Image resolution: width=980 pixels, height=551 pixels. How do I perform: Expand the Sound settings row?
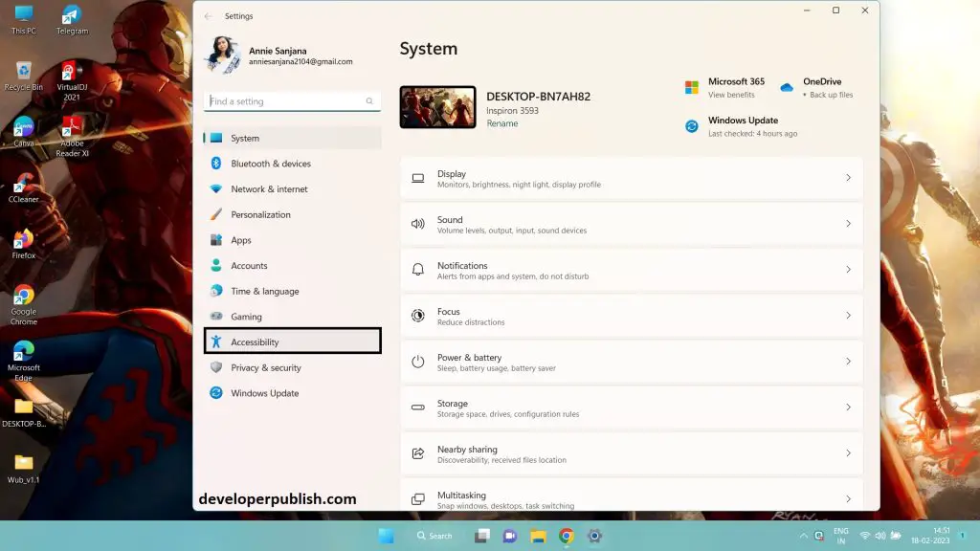point(632,224)
